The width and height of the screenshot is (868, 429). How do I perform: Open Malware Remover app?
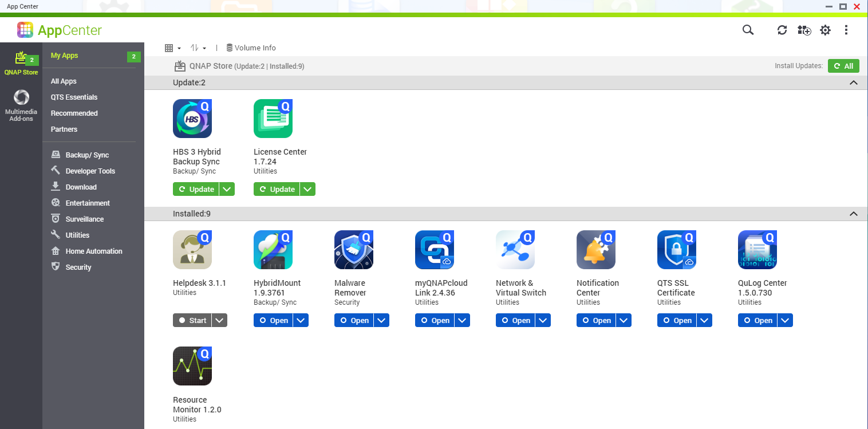pyautogui.click(x=354, y=320)
